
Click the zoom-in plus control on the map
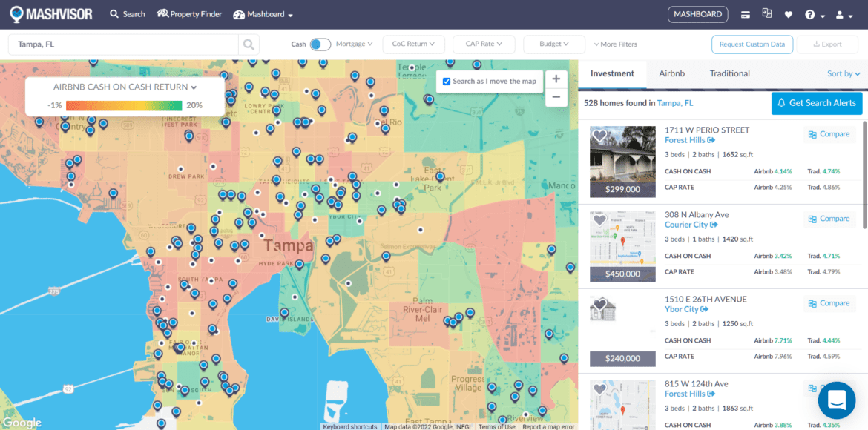[x=556, y=78]
